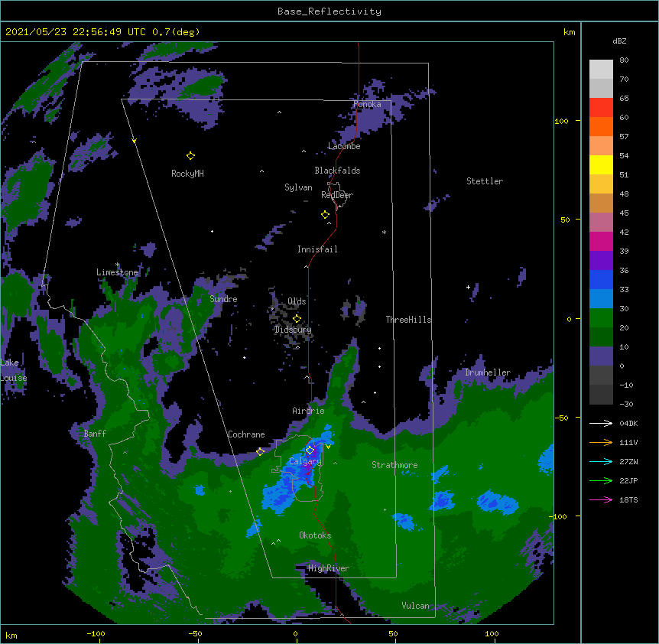Click the Okotoks label on the map
This screenshot has height=644, width=659.
pyautogui.click(x=315, y=535)
